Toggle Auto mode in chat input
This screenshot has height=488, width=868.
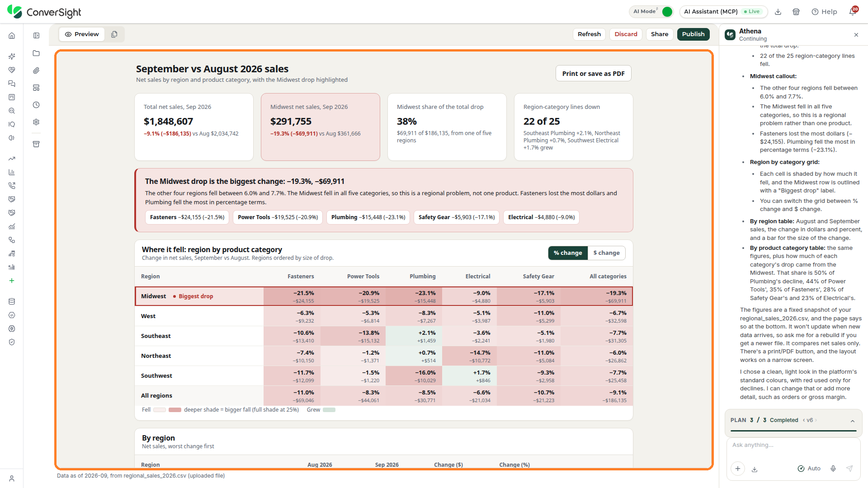[809, 469]
